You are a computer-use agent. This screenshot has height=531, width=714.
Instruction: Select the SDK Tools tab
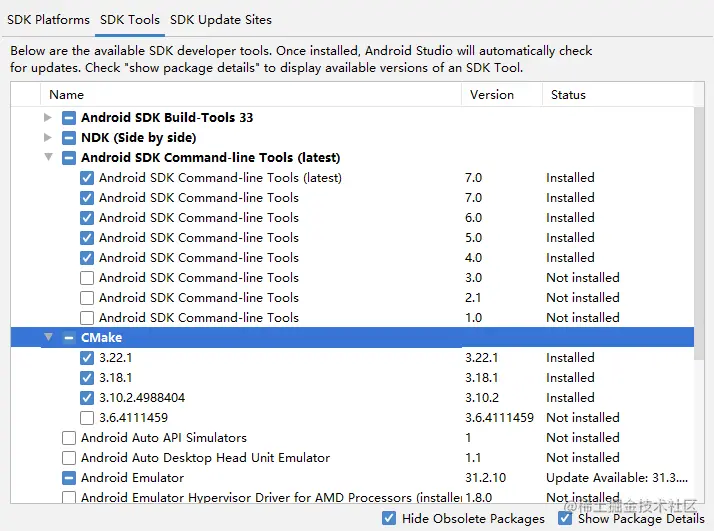[130, 20]
